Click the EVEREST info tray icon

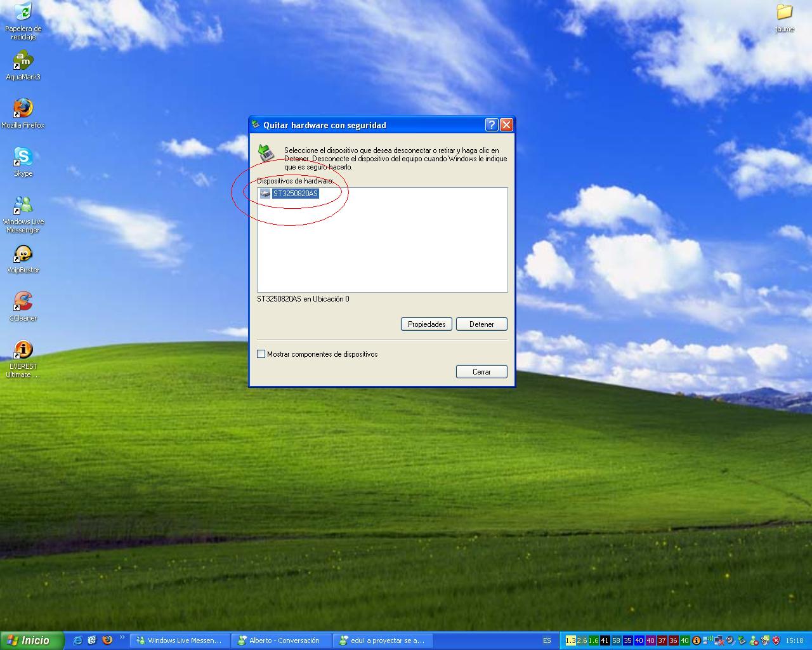(697, 640)
